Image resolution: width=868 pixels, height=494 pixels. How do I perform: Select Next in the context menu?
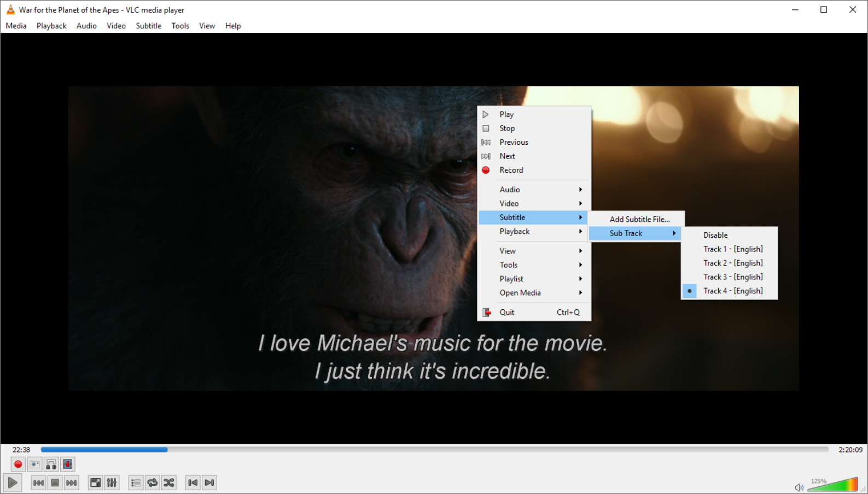[534, 156]
